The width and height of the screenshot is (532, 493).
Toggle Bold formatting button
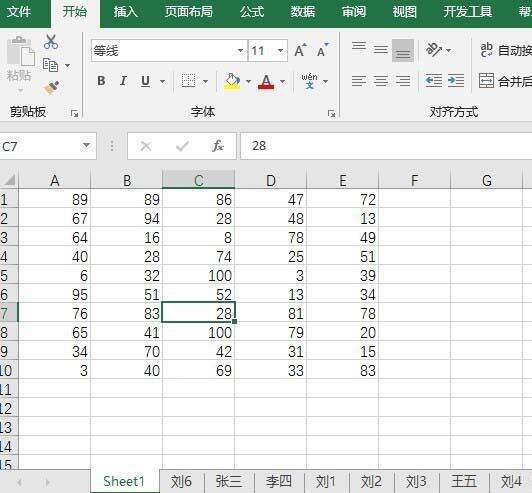tap(101, 81)
